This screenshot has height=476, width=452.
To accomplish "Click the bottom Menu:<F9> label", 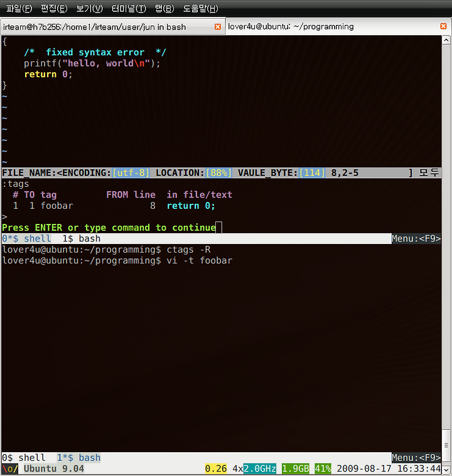I will tap(416, 457).
